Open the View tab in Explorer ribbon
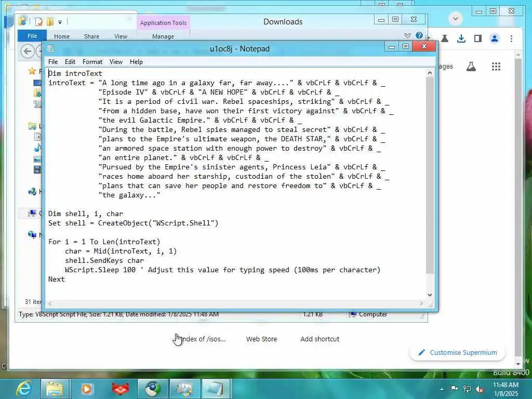The height and width of the screenshot is (399, 532). pyautogui.click(x=121, y=36)
